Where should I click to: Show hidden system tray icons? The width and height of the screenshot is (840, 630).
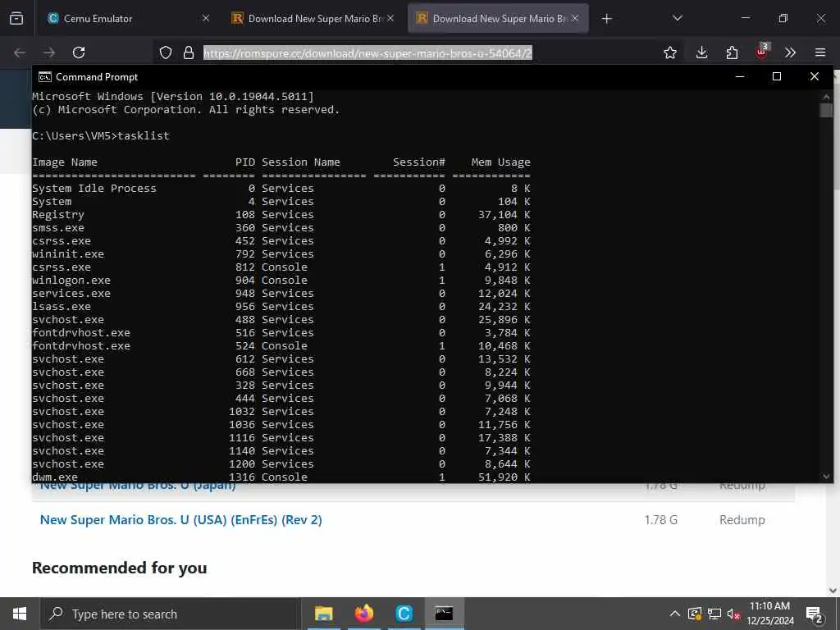tap(675, 614)
